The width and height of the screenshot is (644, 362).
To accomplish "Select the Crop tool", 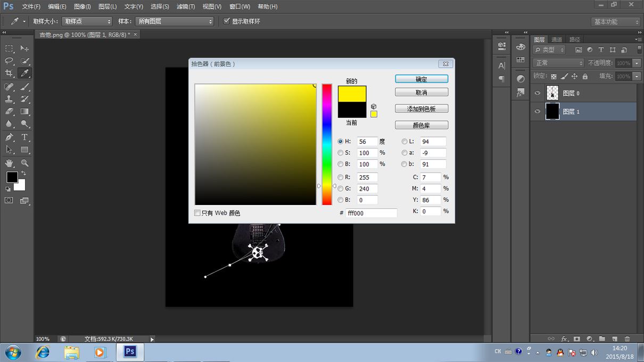I will (9, 73).
